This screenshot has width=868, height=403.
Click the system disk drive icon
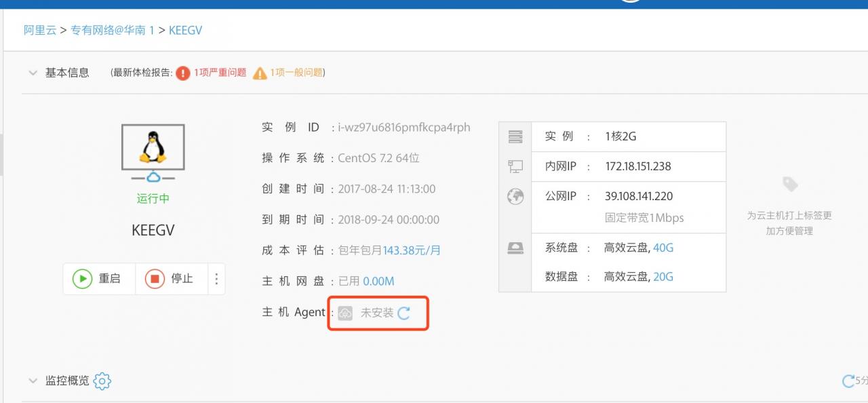point(515,248)
